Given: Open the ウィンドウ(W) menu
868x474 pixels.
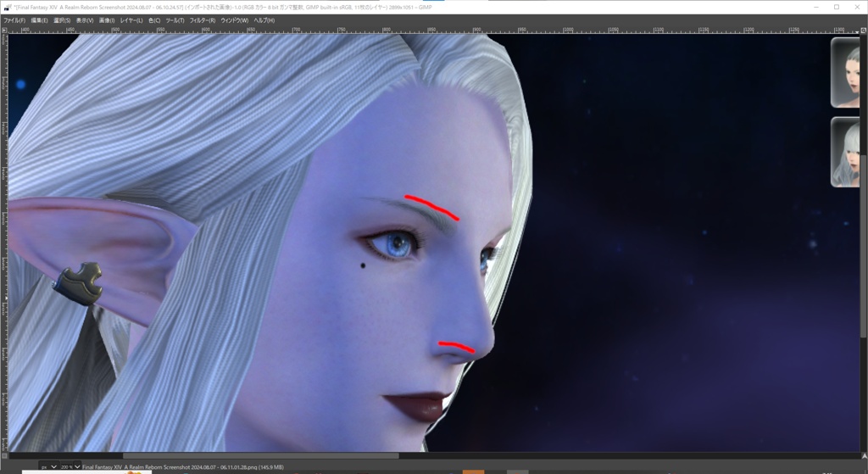Looking at the screenshot, I should pyautogui.click(x=234, y=20).
